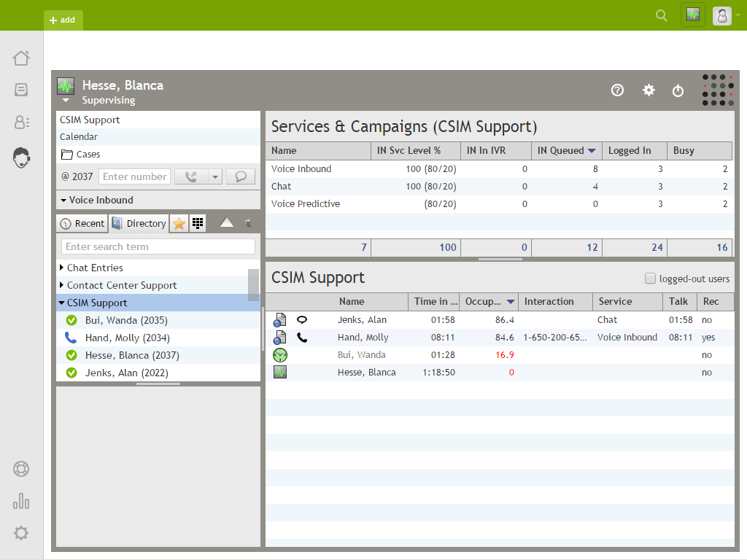This screenshot has width=747, height=560.
Task: Open the reports bar chart icon
Action: [x=21, y=501]
